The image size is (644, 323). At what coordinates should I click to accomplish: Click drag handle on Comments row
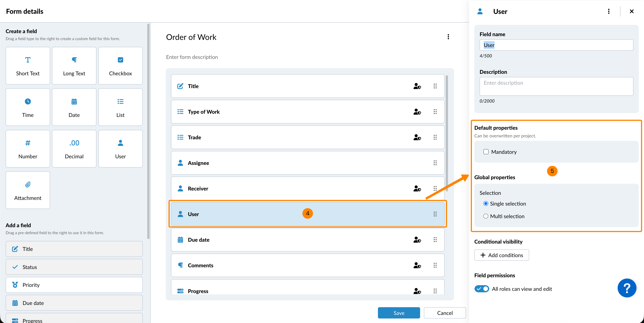435,265
